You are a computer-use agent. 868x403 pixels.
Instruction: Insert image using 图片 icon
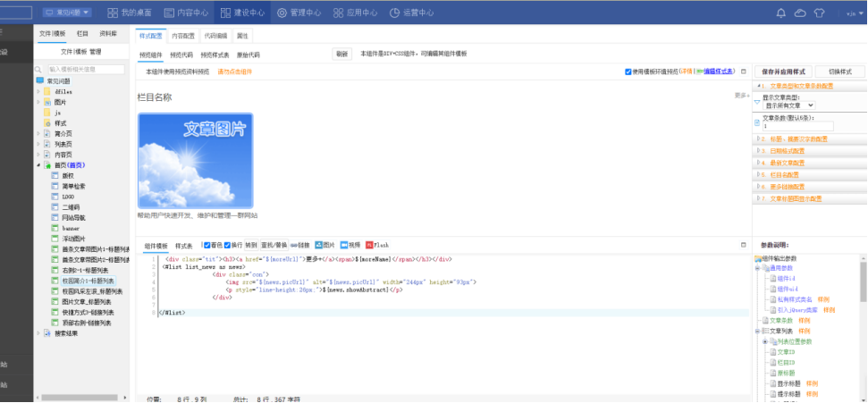tap(324, 245)
